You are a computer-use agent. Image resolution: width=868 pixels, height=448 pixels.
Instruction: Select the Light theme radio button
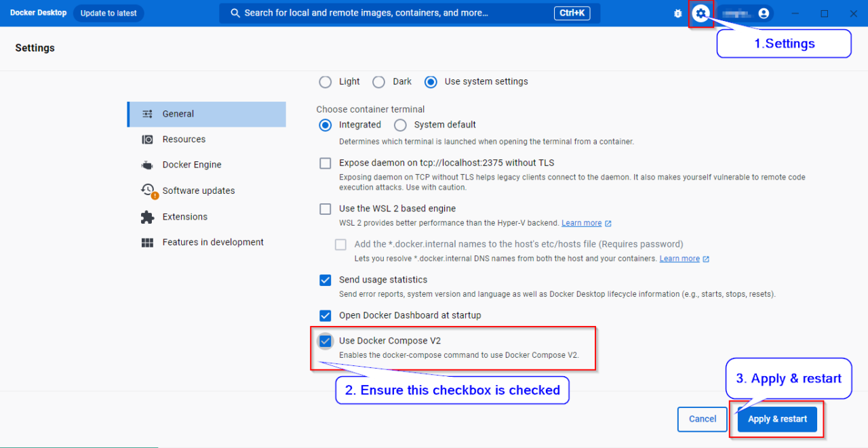tap(325, 82)
